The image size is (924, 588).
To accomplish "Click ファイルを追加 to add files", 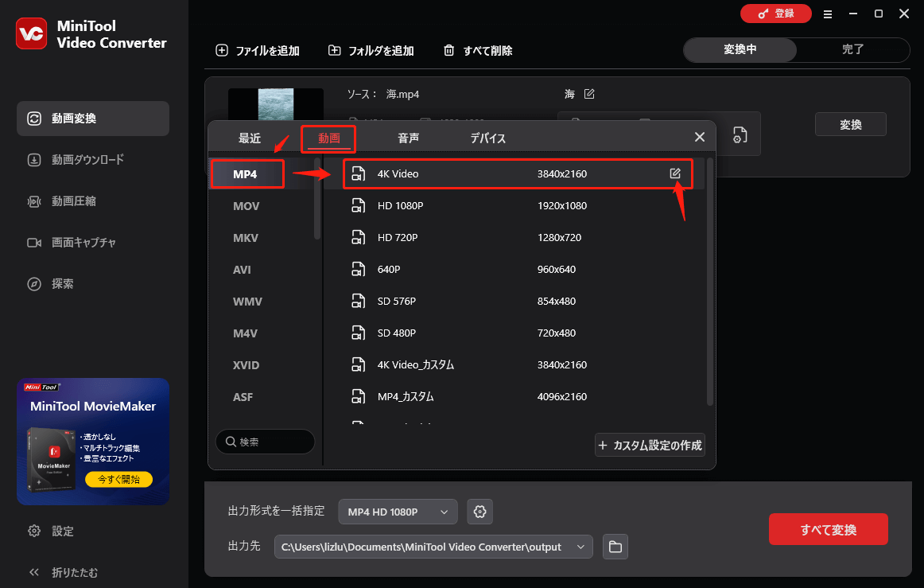I will pos(258,51).
